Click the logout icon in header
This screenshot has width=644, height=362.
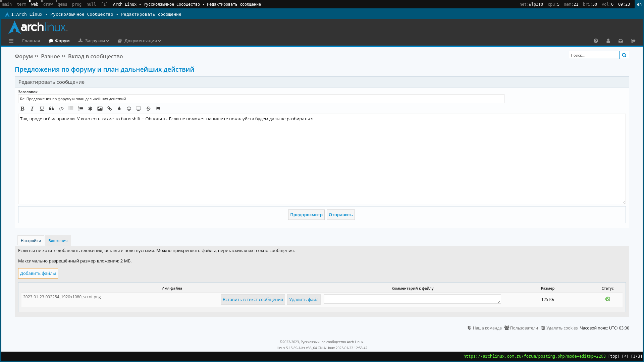[x=633, y=41]
